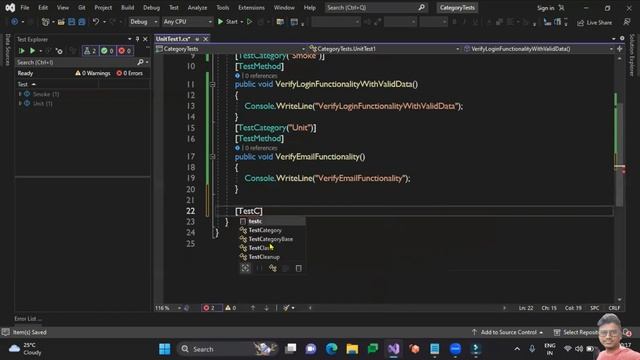Click the Visual Studio logo icon

(10, 7)
